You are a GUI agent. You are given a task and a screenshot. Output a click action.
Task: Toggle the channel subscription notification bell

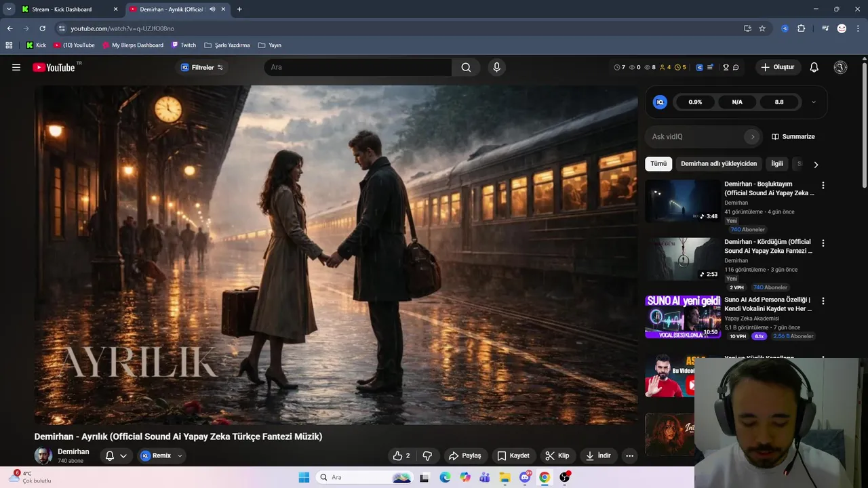[x=115, y=455]
